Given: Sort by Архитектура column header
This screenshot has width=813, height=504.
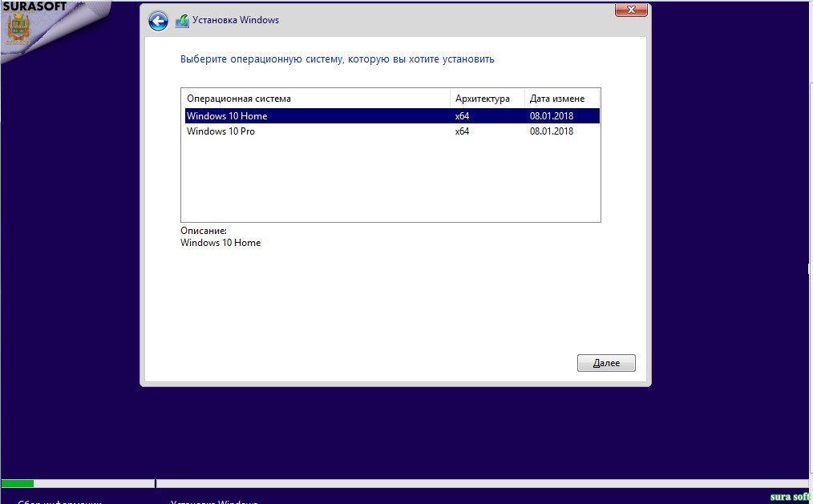Looking at the screenshot, I should pos(487,99).
